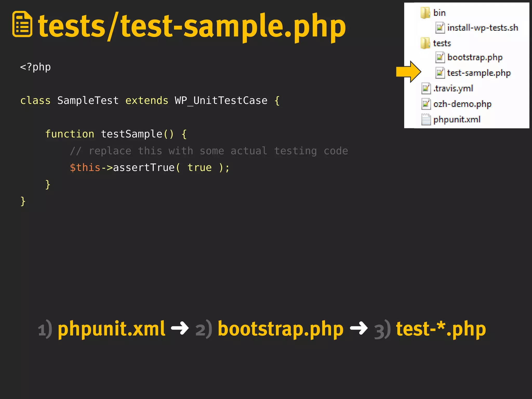
Task: Click the 'class' keyword
Action: 35,101
